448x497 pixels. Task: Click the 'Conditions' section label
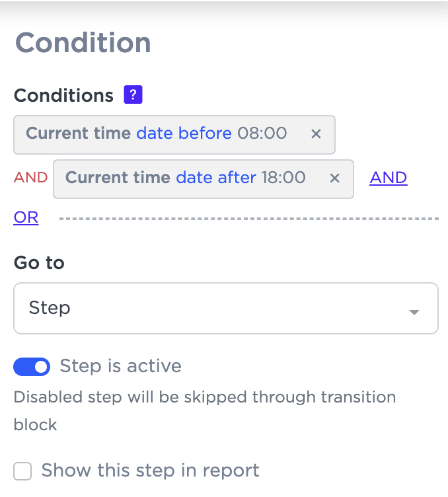[x=63, y=95]
